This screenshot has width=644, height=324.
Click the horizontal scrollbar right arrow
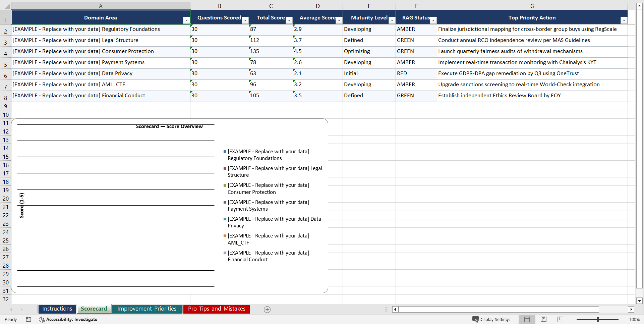tap(632, 309)
